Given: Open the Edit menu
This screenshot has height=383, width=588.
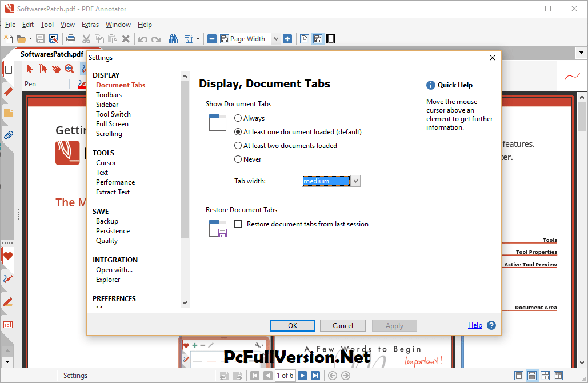Looking at the screenshot, I should 28,25.
